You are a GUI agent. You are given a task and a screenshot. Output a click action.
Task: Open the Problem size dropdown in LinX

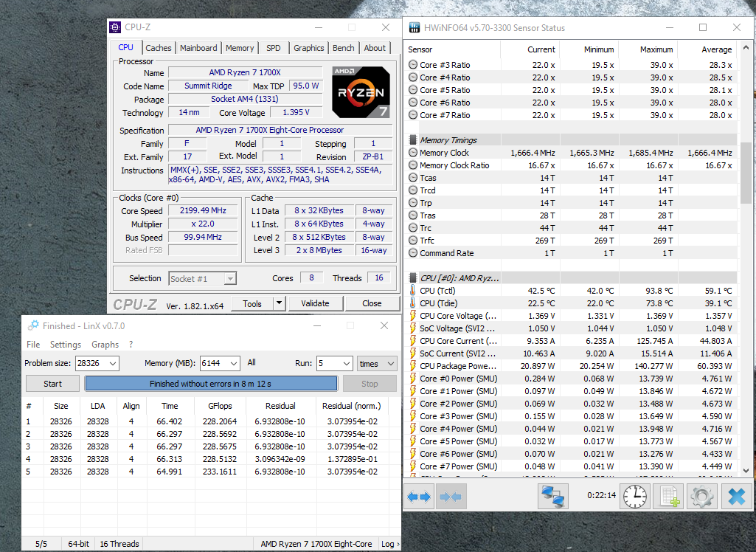pyautogui.click(x=113, y=363)
